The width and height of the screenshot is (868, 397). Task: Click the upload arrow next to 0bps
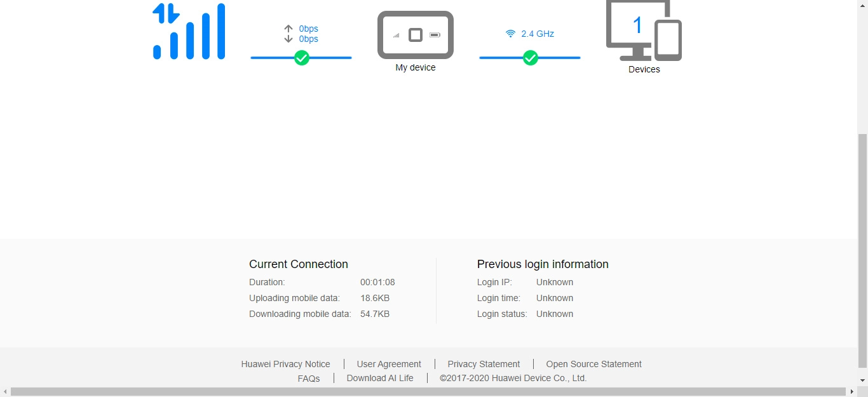click(x=288, y=28)
